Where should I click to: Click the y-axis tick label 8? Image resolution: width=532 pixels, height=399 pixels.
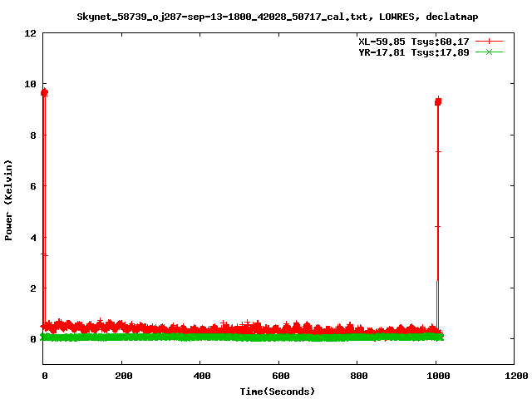[33, 135]
